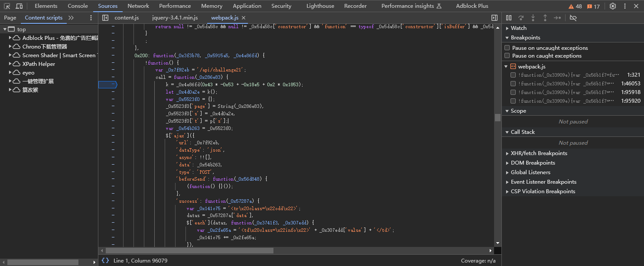
Task: Step into next function call
Action: [533, 18]
